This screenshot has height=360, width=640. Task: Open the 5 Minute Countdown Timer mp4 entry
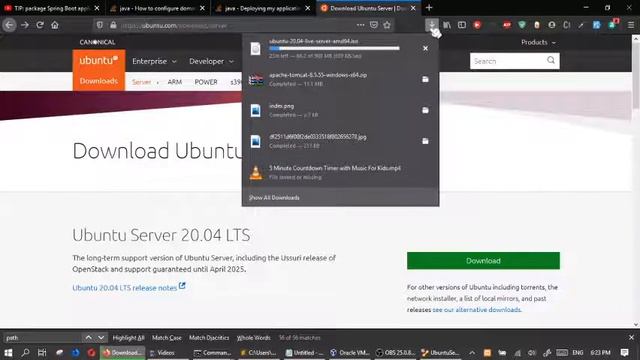coord(340,172)
